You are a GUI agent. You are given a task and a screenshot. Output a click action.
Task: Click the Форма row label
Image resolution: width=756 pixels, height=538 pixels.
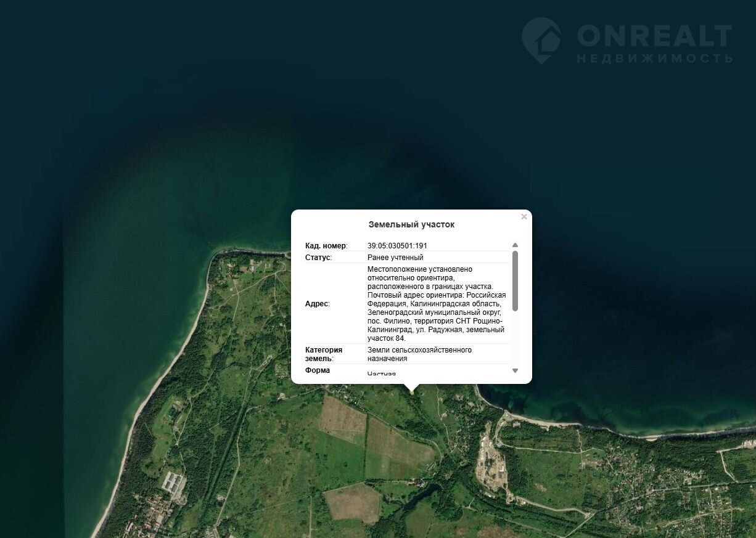(318, 370)
